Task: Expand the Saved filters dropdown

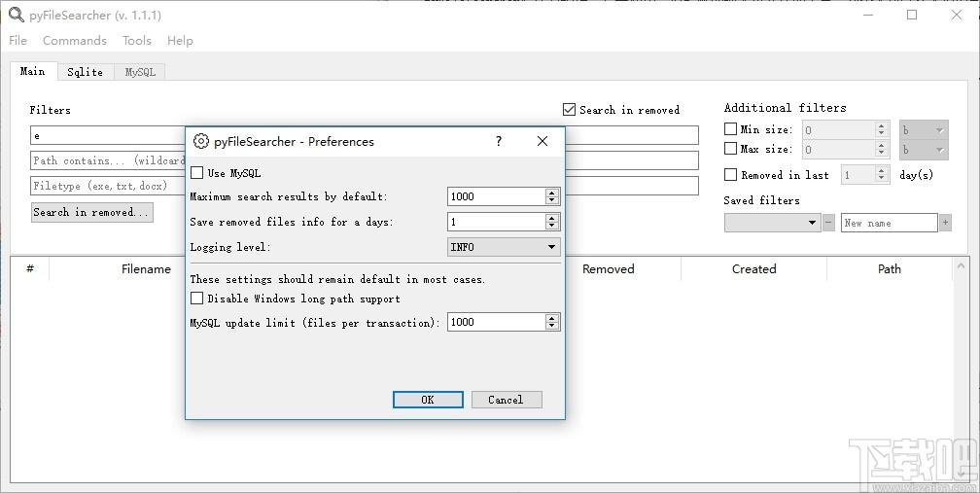Action: click(x=773, y=223)
